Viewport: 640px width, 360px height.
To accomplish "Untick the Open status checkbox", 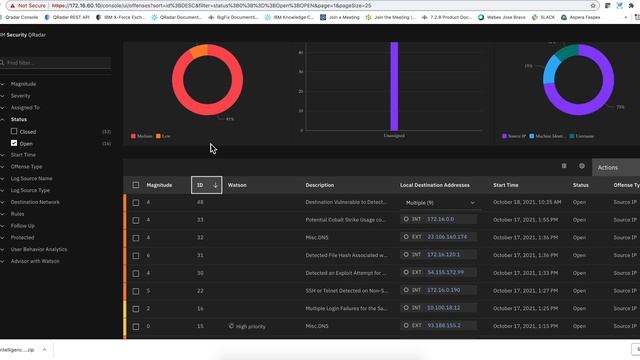I will point(14,143).
